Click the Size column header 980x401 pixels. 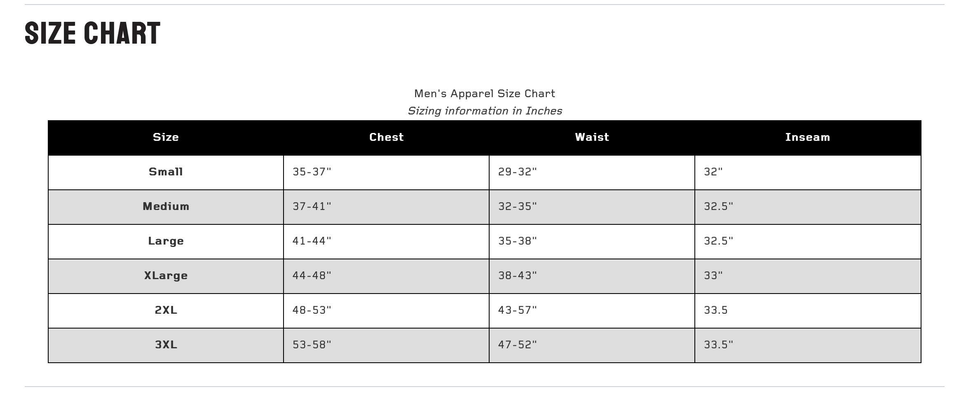166,137
